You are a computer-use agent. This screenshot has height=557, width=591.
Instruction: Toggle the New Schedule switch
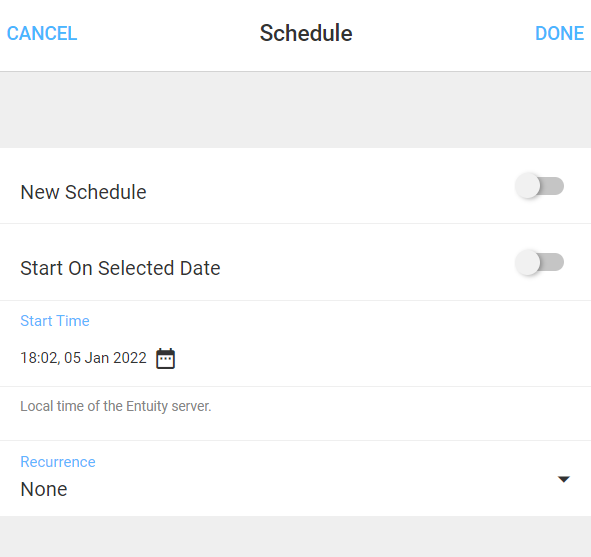[x=539, y=186]
